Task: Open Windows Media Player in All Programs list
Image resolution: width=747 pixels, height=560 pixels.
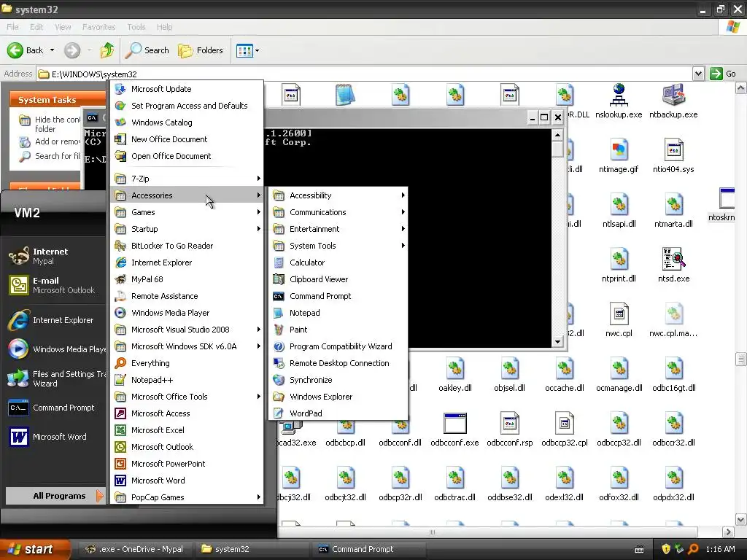Action: 187,312
